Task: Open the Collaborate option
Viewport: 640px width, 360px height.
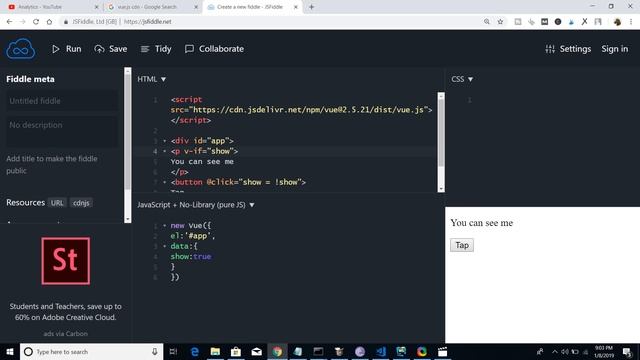Action: 214,49
